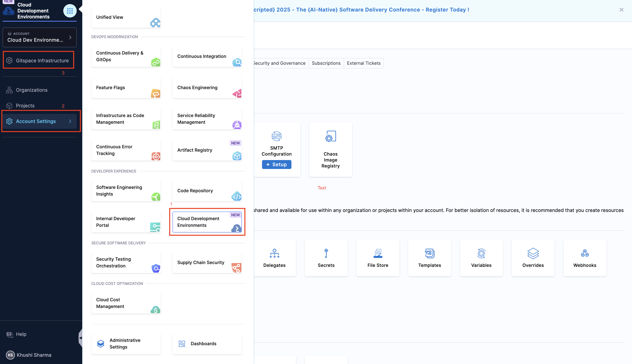This screenshot has height=364, width=632.
Task: Open the Delegates resource
Action: point(274,258)
